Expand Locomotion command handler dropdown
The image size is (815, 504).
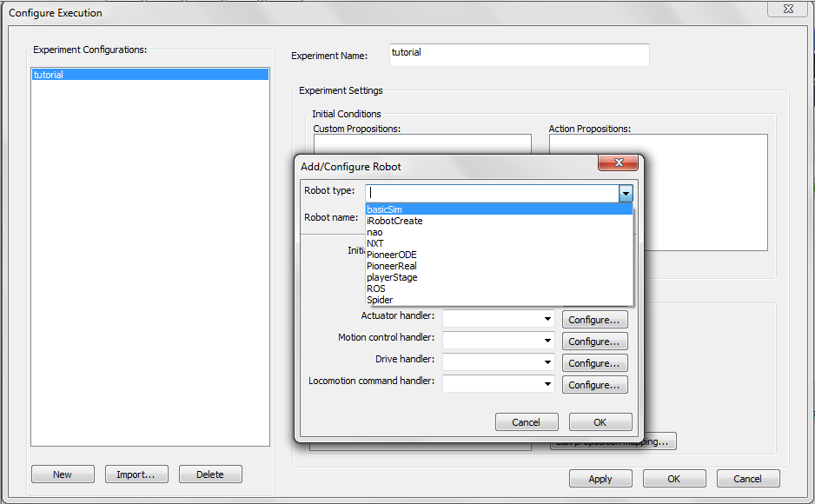pos(547,384)
